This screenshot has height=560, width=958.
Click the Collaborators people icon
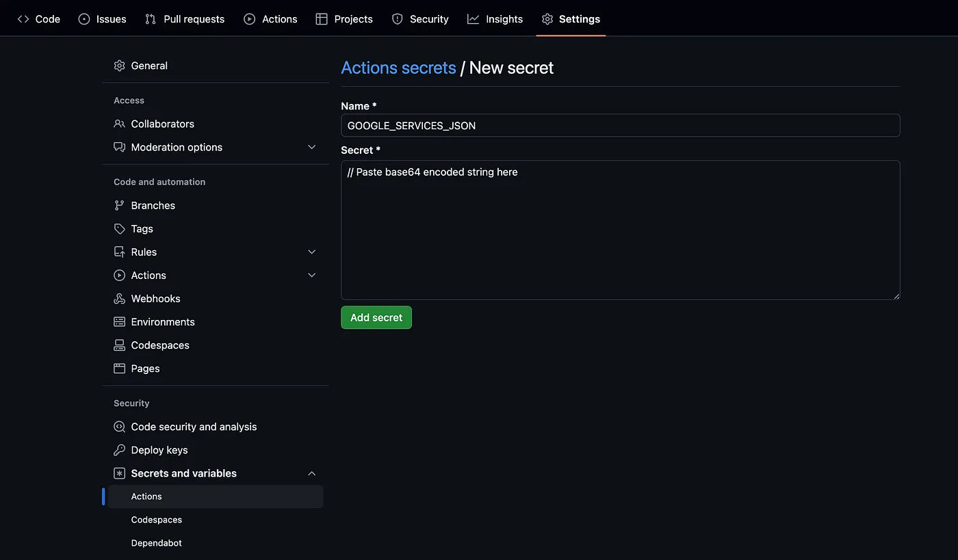tap(120, 124)
